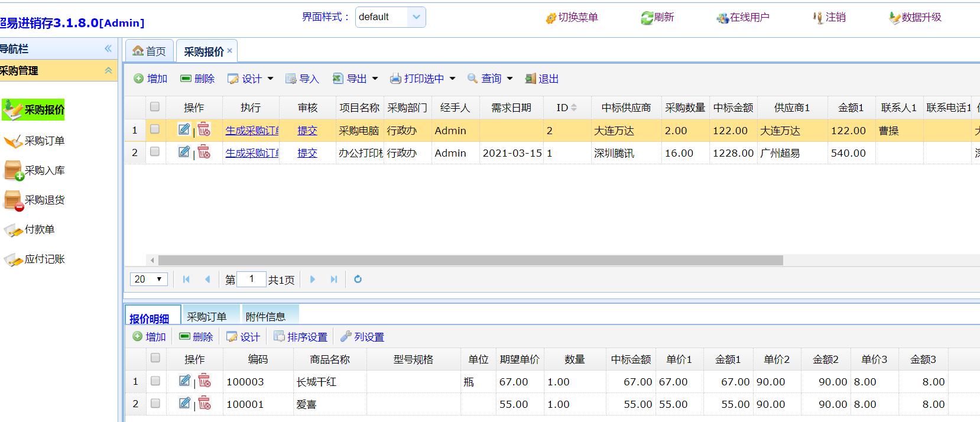Click the 提交 link in row 1
This screenshot has width=980, height=422.
(307, 131)
